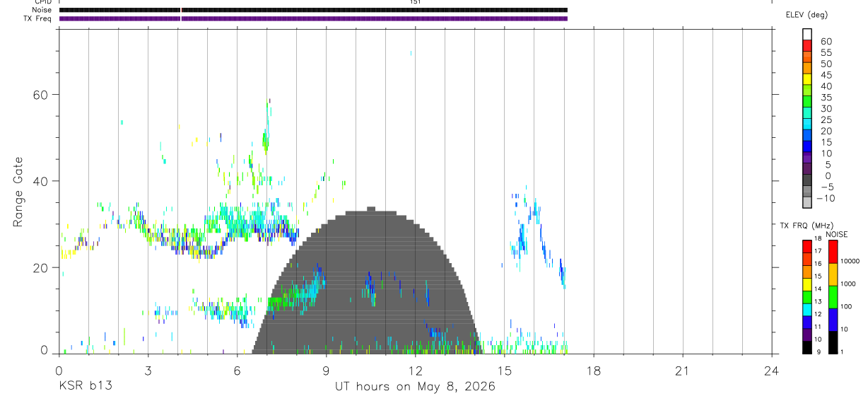Image resolution: width=868 pixels, height=401 pixels.
Task: Click the ELEV legend label "-10"
Action: coord(825,198)
